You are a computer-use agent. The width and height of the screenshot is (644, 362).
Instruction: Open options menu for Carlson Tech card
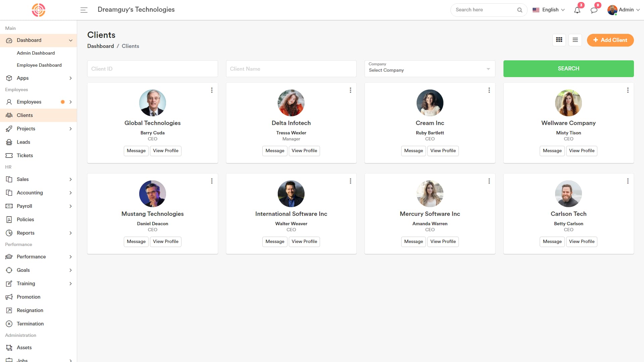[628, 181]
